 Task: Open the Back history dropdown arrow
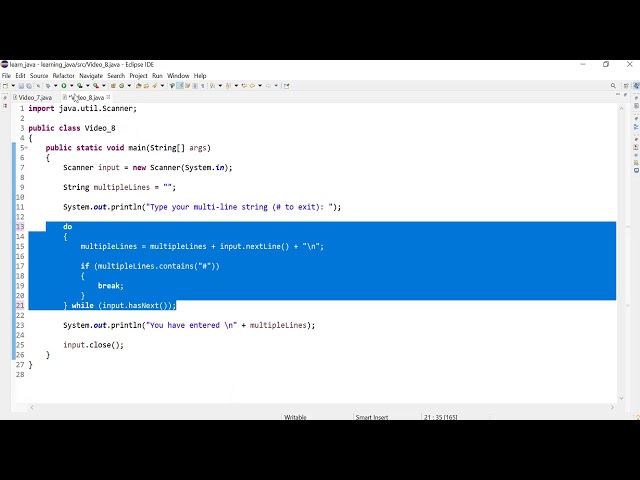[260, 86]
